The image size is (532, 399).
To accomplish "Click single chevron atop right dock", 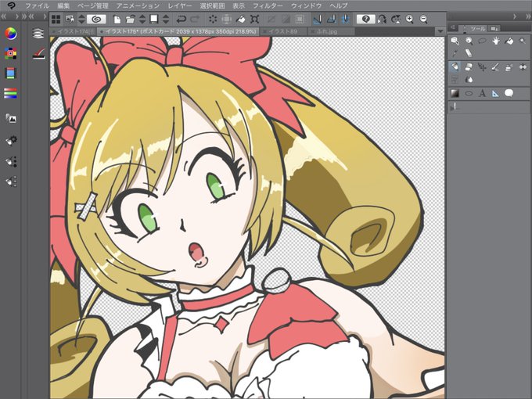I will pos(515,16).
